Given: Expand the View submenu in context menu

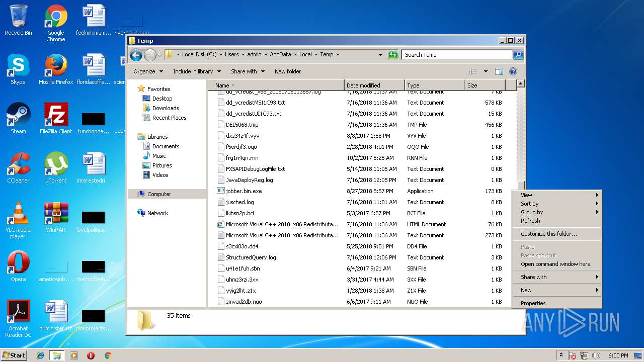Looking at the screenshot, I should 556,195.
